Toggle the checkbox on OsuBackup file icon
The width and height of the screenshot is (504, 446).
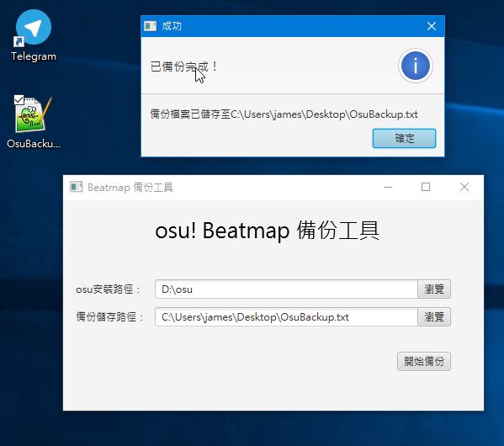click(19, 99)
